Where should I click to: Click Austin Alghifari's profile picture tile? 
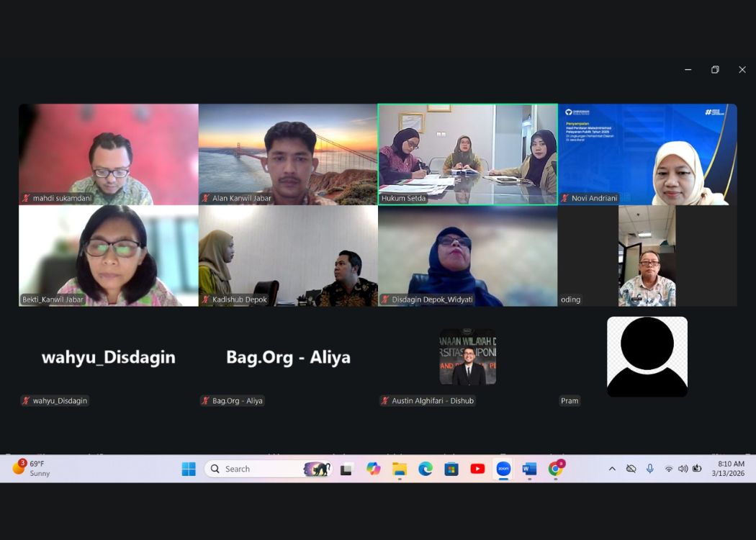click(467, 357)
